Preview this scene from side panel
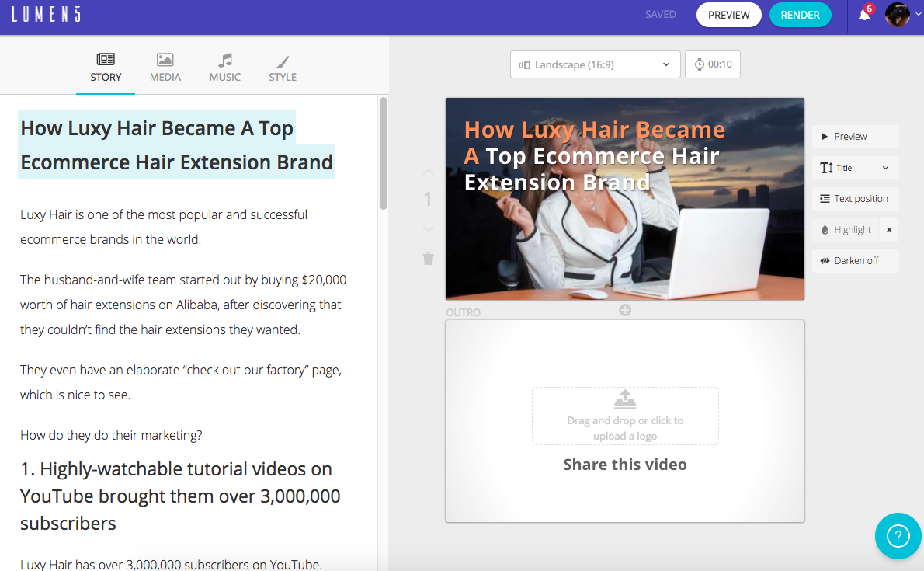Screen dimensions: 924x571 [x=856, y=136]
